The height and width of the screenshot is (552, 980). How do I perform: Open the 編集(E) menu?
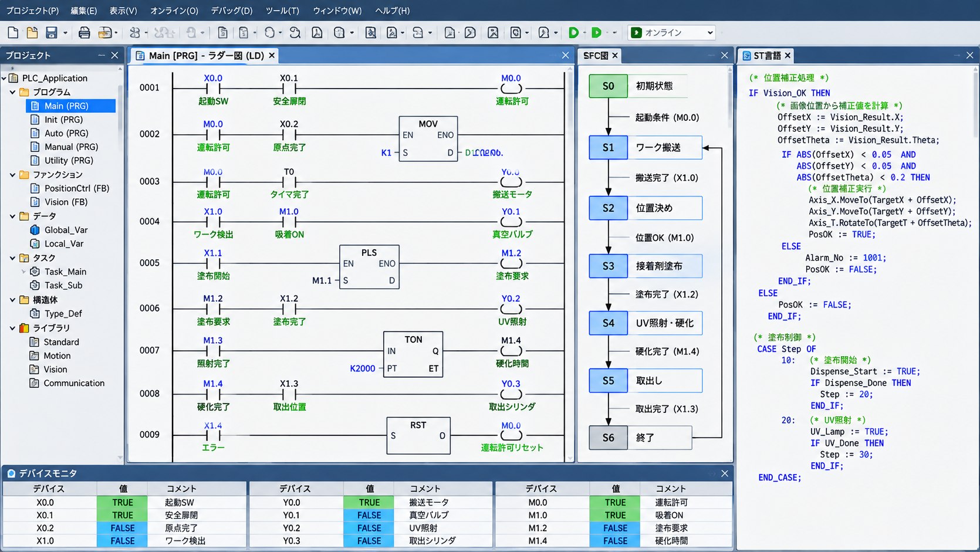point(84,11)
